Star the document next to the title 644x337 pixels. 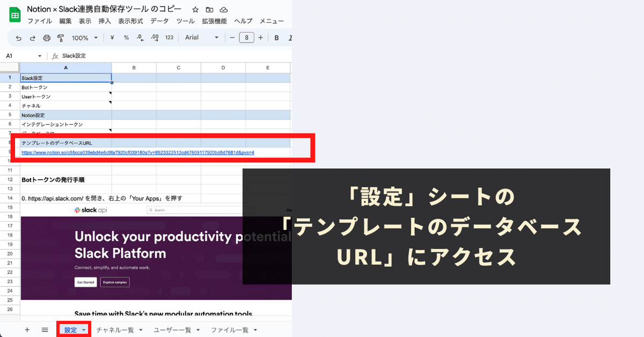[x=195, y=10]
